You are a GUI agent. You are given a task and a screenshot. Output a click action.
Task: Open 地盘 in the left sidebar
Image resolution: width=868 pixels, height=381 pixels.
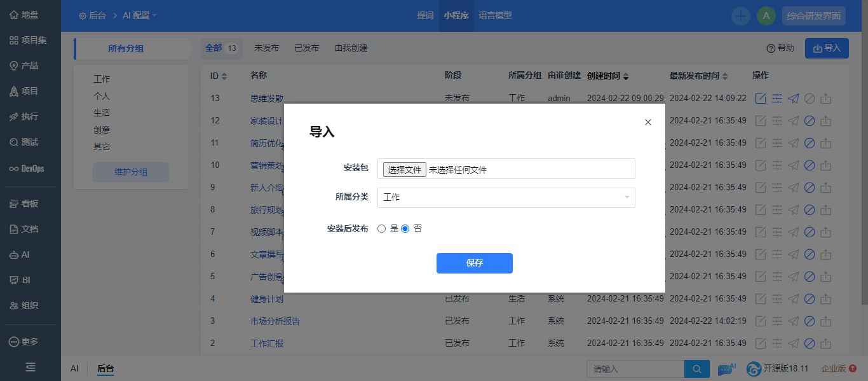(x=24, y=15)
